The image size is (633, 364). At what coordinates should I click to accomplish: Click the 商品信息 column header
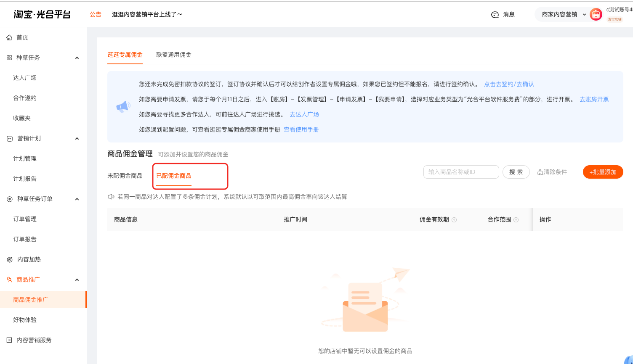tap(126, 219)
